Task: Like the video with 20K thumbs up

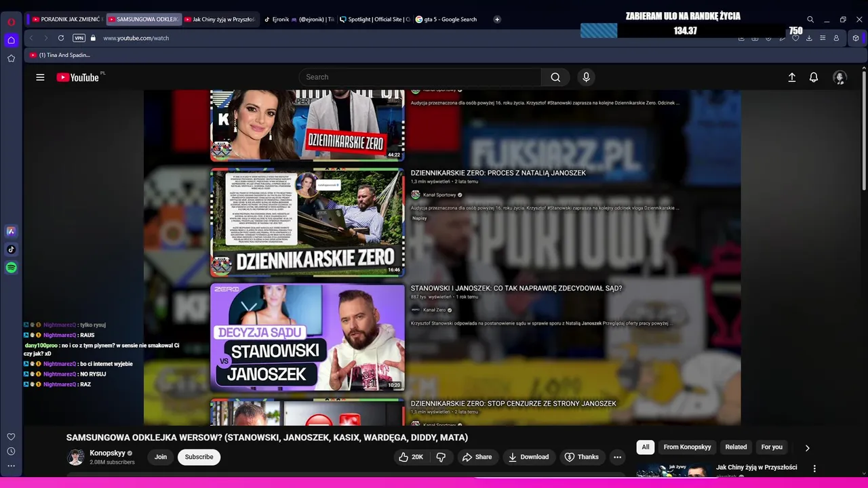Action: pos(411,457)
